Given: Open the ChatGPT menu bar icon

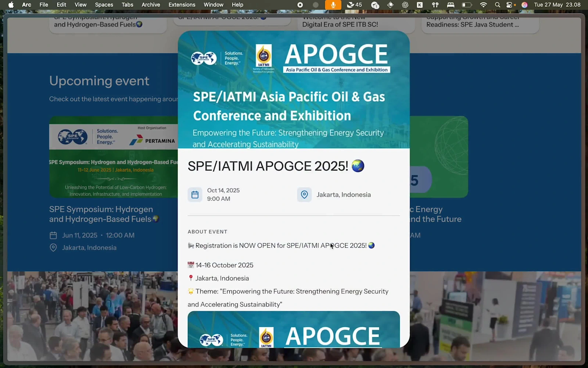Looking at the screenshot, I should [x=405, y=5].
